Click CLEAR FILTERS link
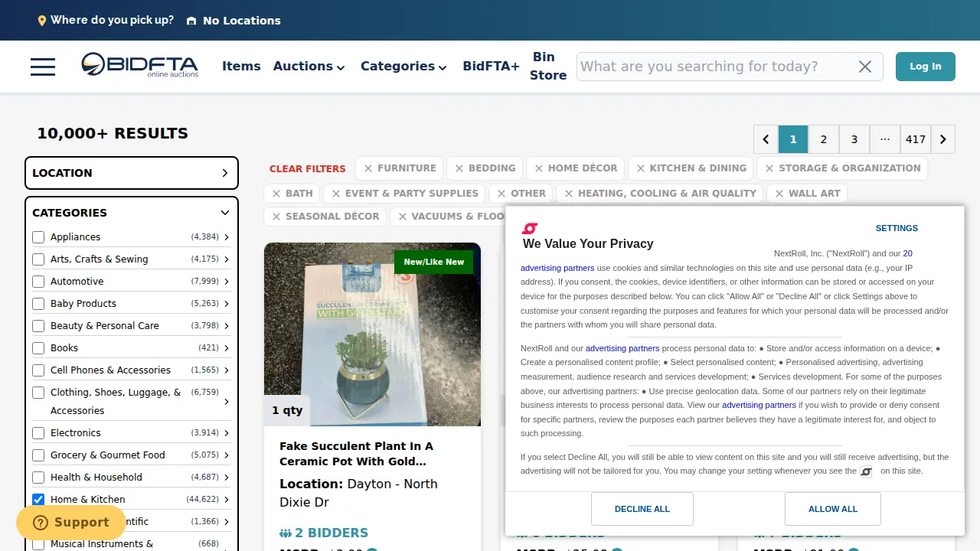Screen dimensions: 980x551 click(x=308, y=169)
